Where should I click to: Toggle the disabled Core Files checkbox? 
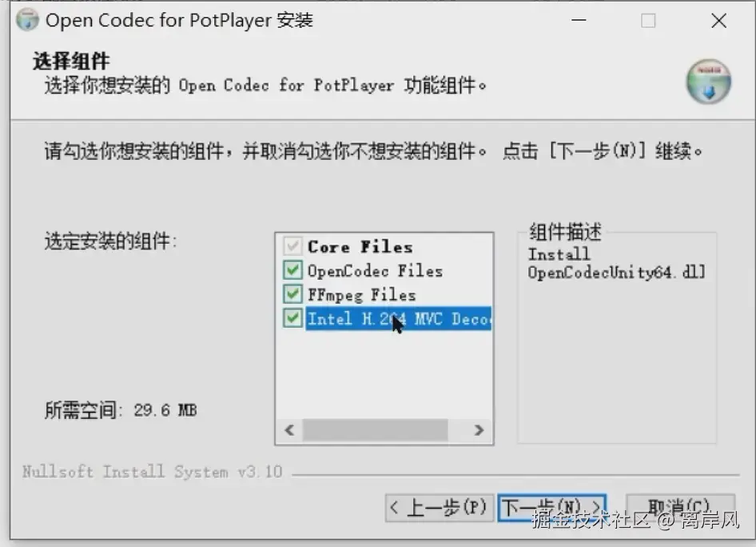click(x=292, y=246)
